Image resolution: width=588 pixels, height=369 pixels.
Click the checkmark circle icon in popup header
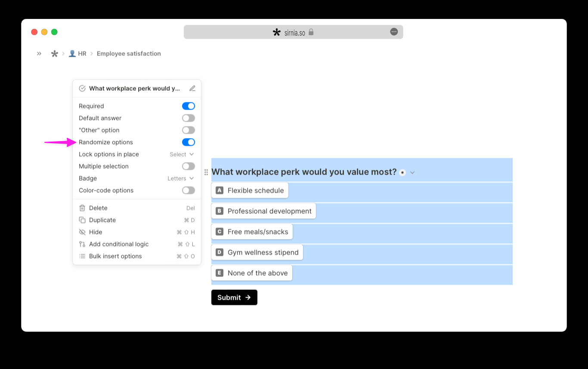[82, 89]
